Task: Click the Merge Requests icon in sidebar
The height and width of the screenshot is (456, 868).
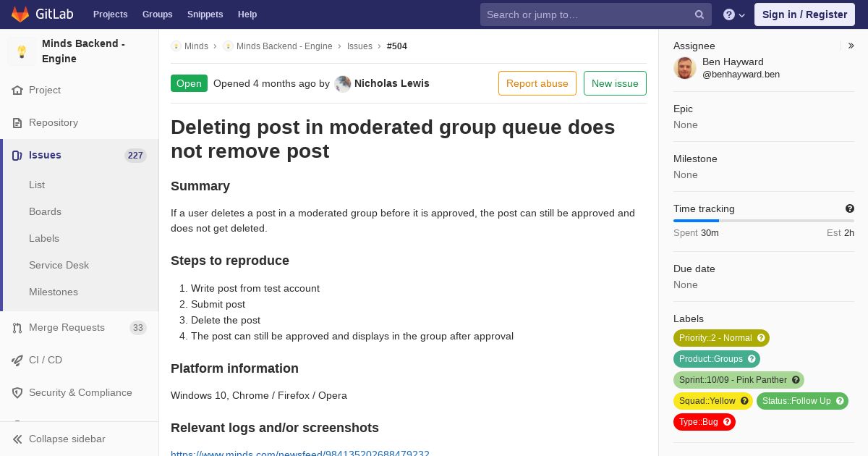Action: pyautogui.click(x=17, y=328)
